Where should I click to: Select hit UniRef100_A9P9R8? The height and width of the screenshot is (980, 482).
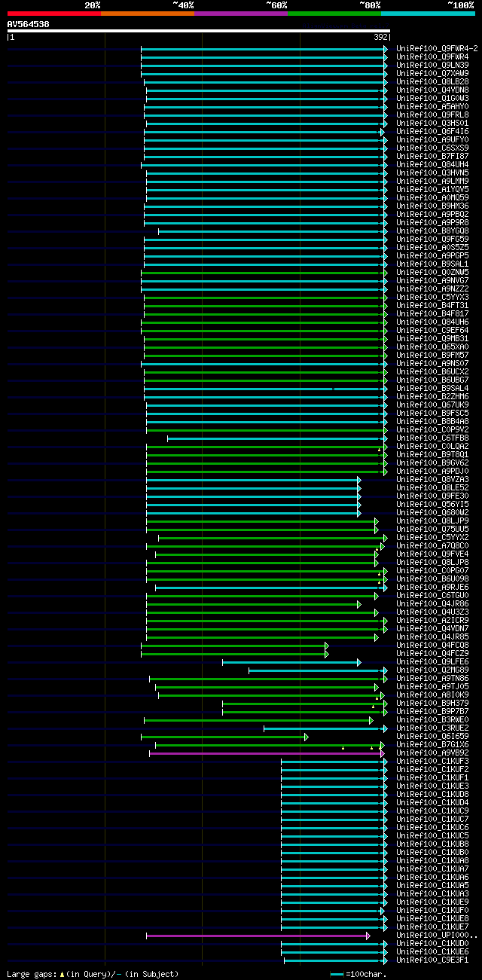coord(432,222)
